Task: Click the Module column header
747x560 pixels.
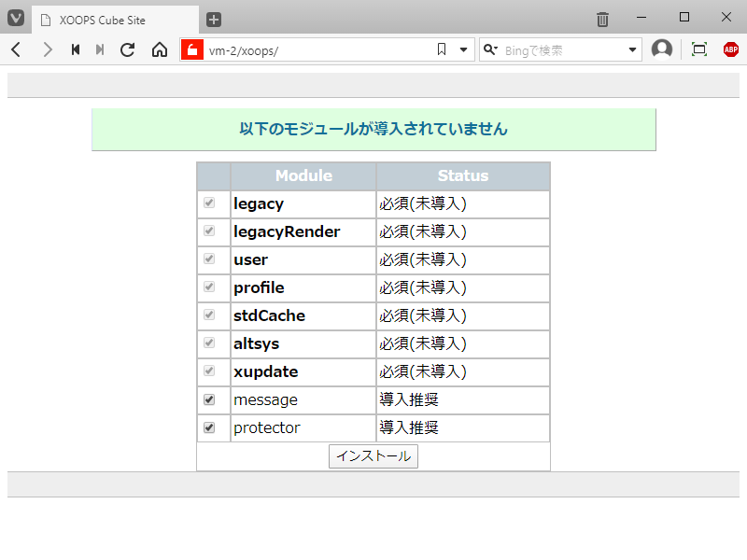Action: 303,175
